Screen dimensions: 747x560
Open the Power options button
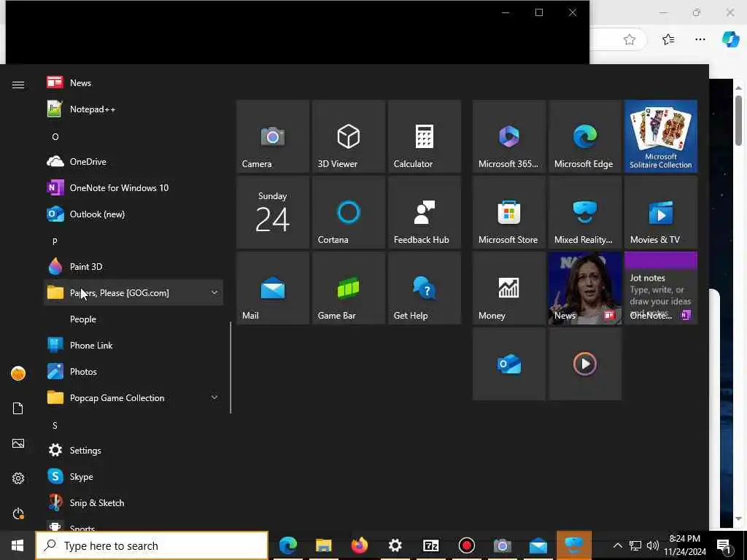(18, 513)
